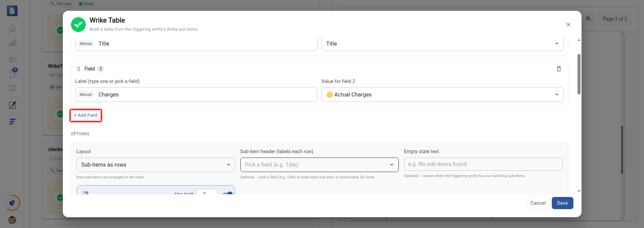The width and height of the screenshot is (644, 228).
Task: Delete Field 2 with the trash icon
Action: 559,69
